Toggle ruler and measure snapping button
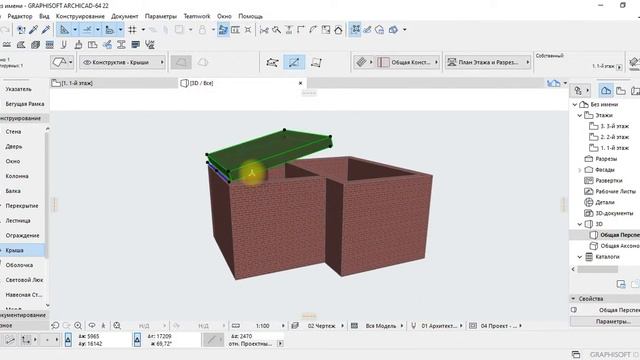The height and width of the screenshot is (360, 640). click(109, 29)
